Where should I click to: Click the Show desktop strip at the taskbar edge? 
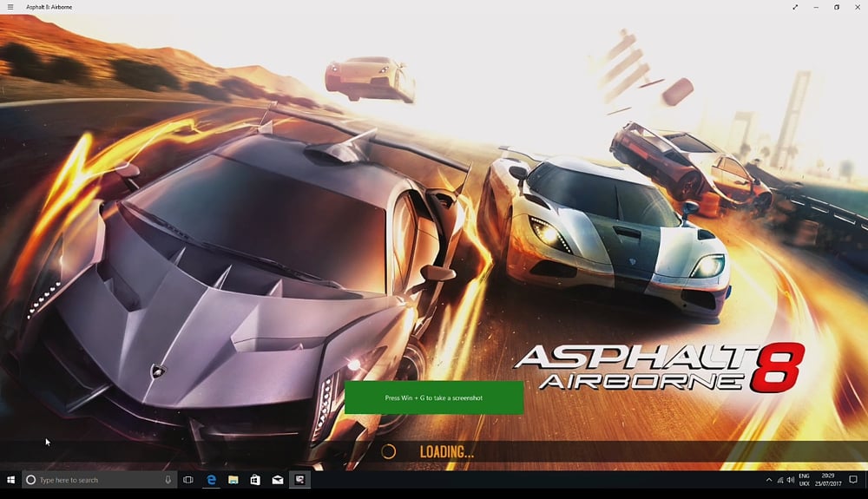coord(866,480)
